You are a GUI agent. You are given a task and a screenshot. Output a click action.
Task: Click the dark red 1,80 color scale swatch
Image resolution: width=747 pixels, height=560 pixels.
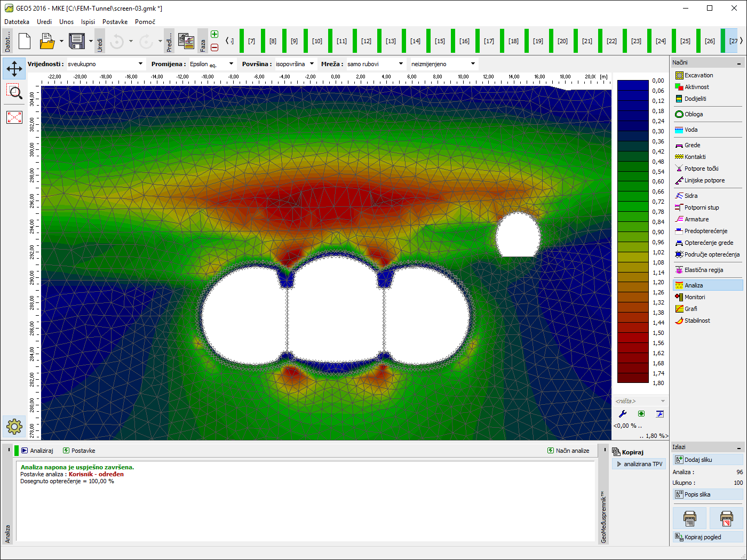(633, 378)
